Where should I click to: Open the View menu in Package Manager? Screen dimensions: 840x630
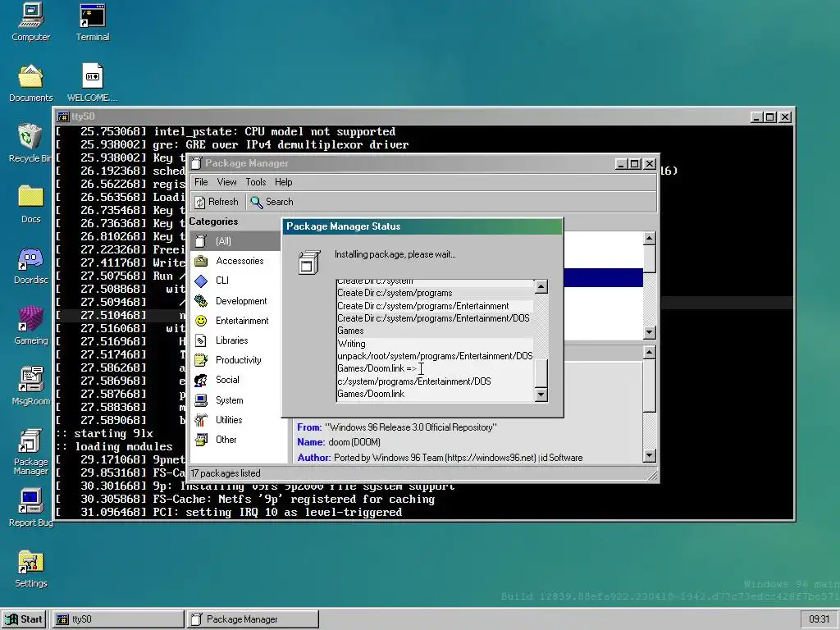pyautogui.click(x=226, y=182)
